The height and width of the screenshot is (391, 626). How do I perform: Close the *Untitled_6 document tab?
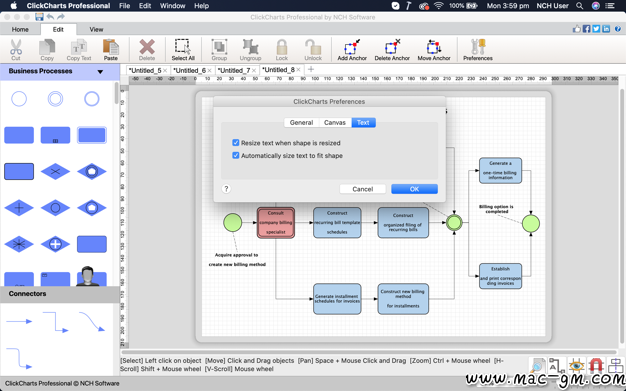209,71
